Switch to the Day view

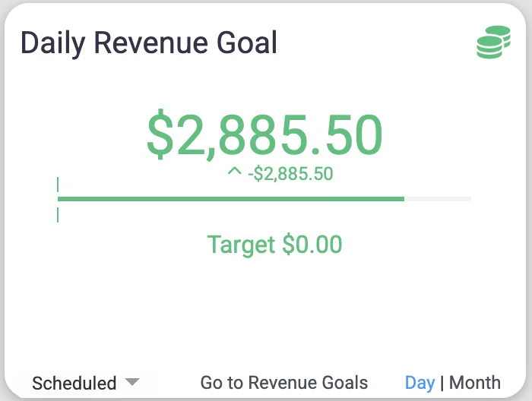(x=420, y=383)
